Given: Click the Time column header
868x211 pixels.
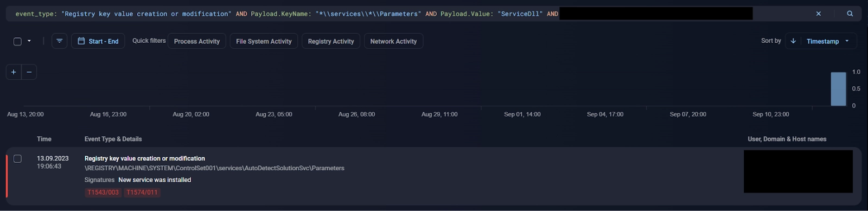Looking at the screenshot, I should coord(44,139).
